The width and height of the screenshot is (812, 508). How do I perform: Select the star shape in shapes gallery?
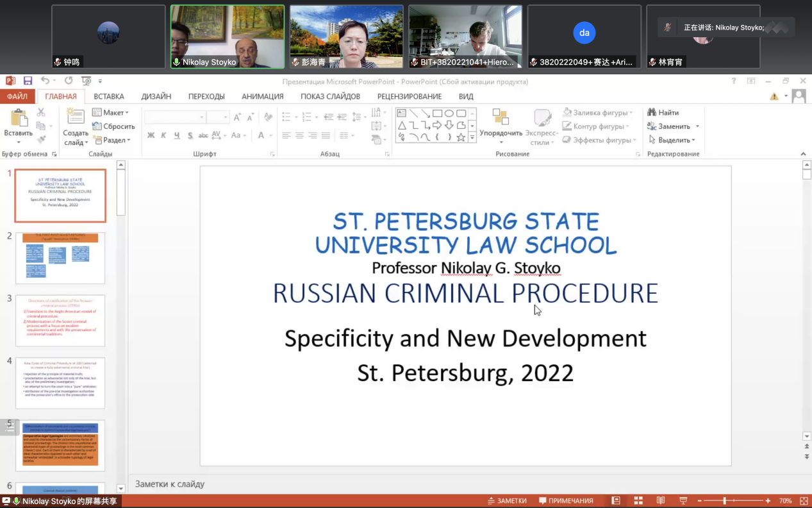click(461, 137)
